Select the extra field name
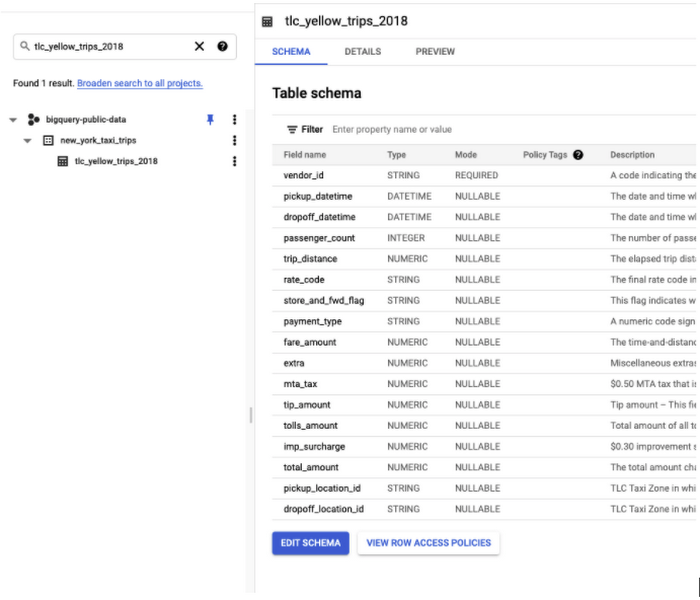Screen dimensions: 700x600 (x=294, y=363)
